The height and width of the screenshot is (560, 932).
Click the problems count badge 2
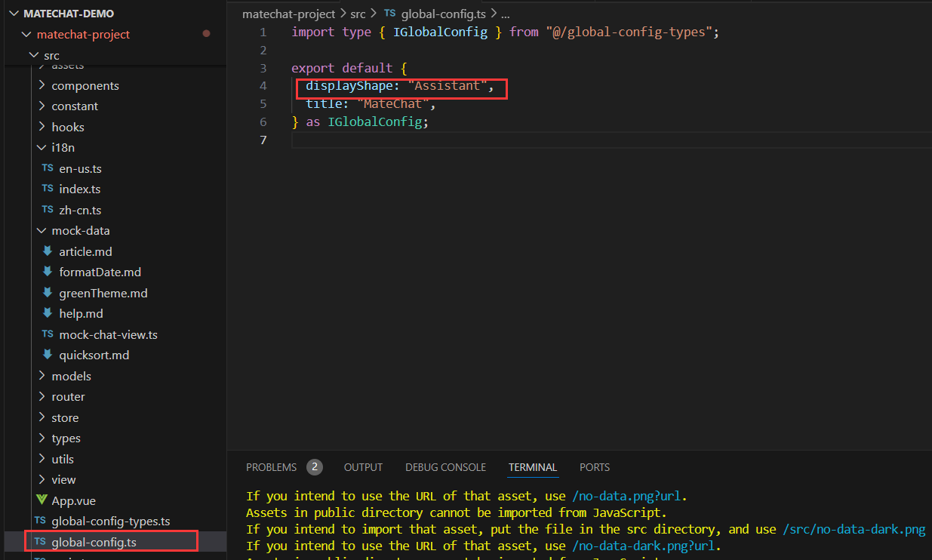pos(315,467)
